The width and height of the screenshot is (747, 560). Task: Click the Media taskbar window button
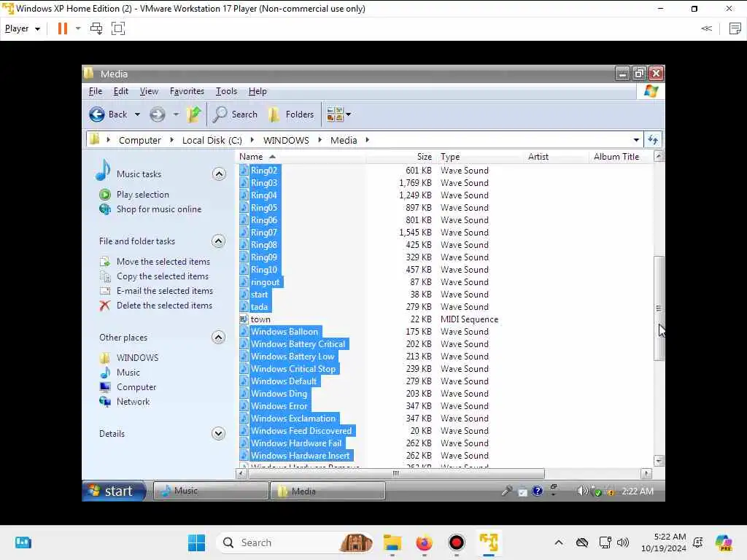click(x=328, y=491)
